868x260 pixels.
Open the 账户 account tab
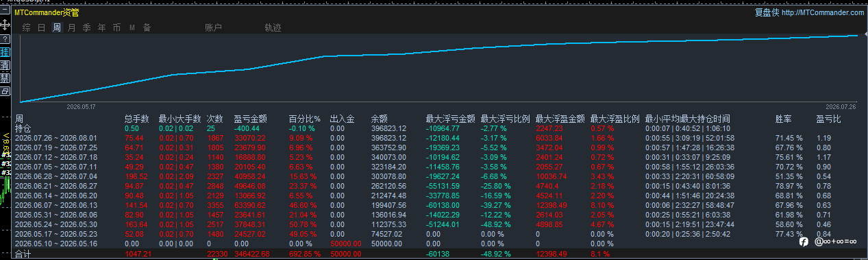click(x=214, y=28)
